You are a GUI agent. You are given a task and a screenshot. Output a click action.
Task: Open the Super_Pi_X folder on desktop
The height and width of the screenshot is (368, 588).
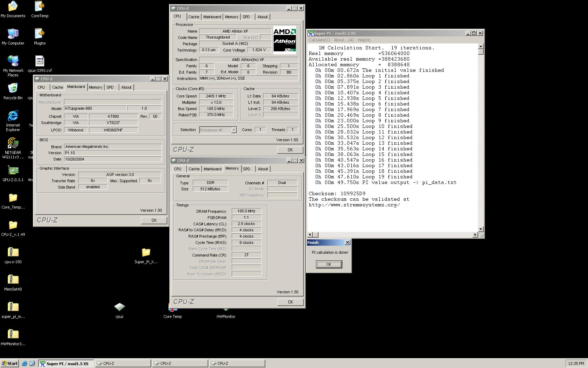pyautogui.click(x=146, y=255)
